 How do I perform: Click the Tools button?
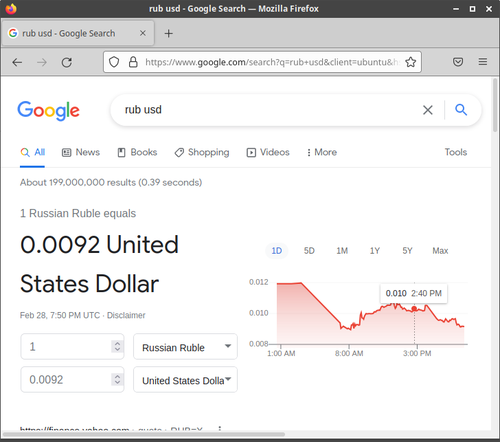click(456, 152)
